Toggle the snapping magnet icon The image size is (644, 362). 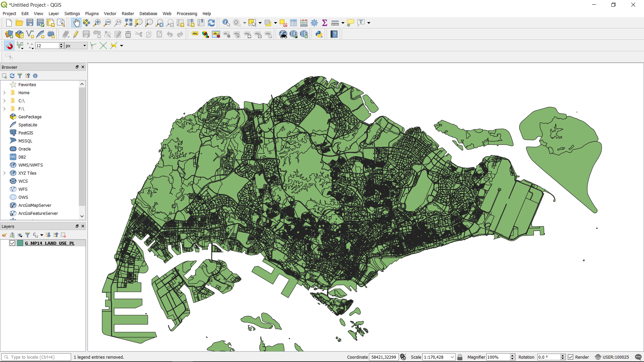9,46
